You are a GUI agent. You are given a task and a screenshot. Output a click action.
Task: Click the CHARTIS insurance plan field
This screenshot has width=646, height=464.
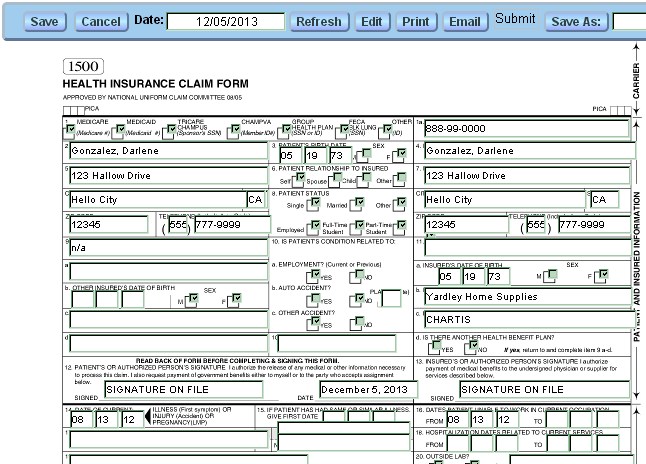point(525,321)
